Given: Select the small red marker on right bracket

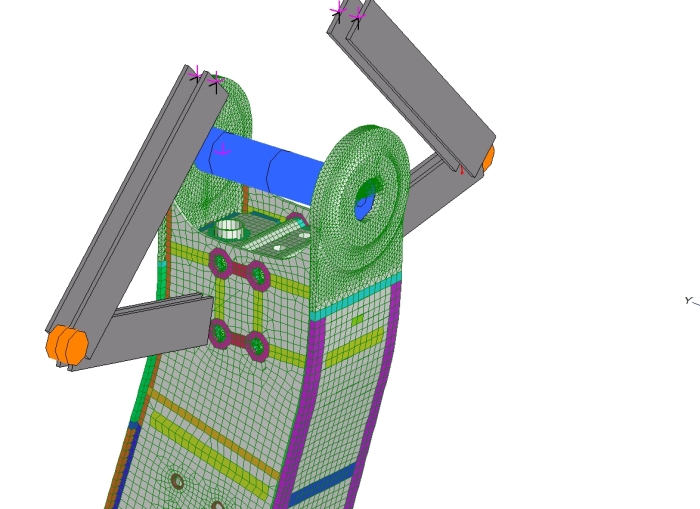Looking at the screenshot, I should point(460,169).
